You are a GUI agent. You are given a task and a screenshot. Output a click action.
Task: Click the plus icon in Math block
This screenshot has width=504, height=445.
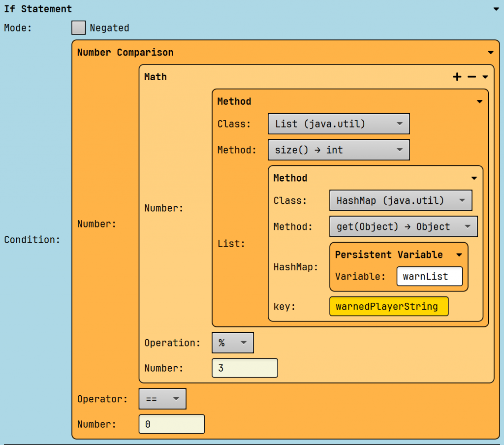[457, 77]
